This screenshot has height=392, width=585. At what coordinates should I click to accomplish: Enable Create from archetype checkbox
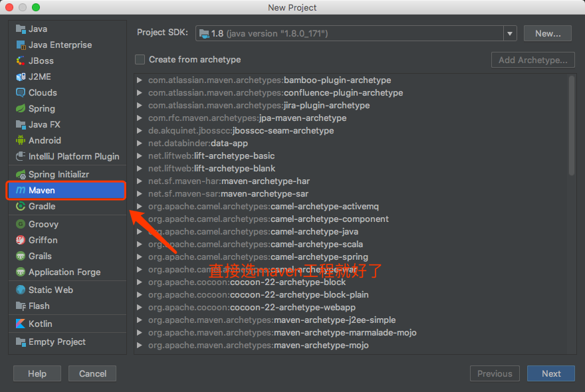tap(140, 60)
